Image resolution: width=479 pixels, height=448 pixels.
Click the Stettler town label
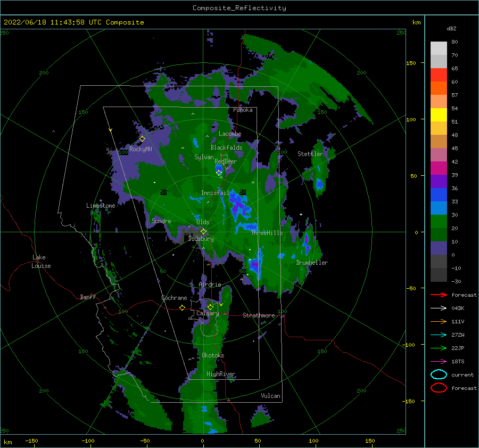click(x=310, y=154)
